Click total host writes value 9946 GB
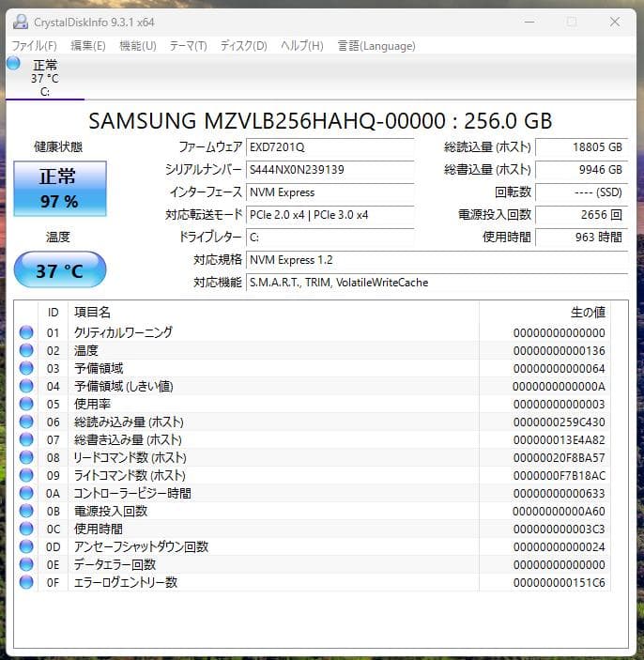The image size is (644, 660). point(582,170)
